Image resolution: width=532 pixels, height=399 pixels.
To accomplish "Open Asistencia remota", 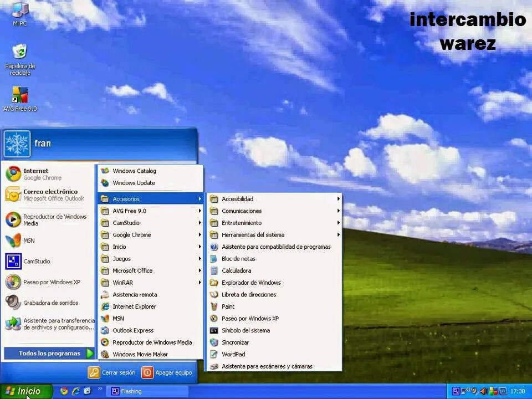I will point(150,294).
